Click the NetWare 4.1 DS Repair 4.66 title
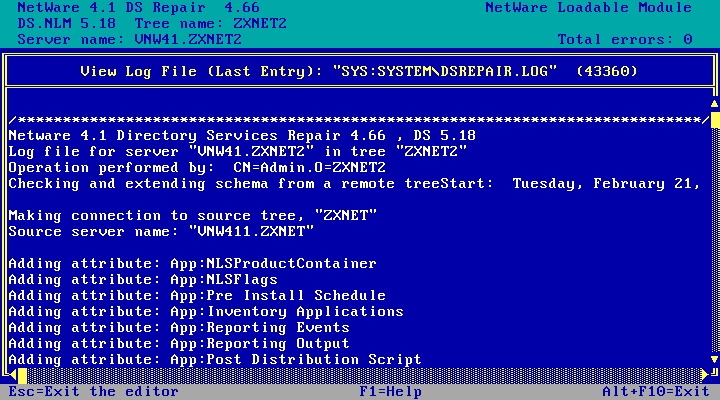This screenshot has width=720, height=400. (x=139, y=7)
